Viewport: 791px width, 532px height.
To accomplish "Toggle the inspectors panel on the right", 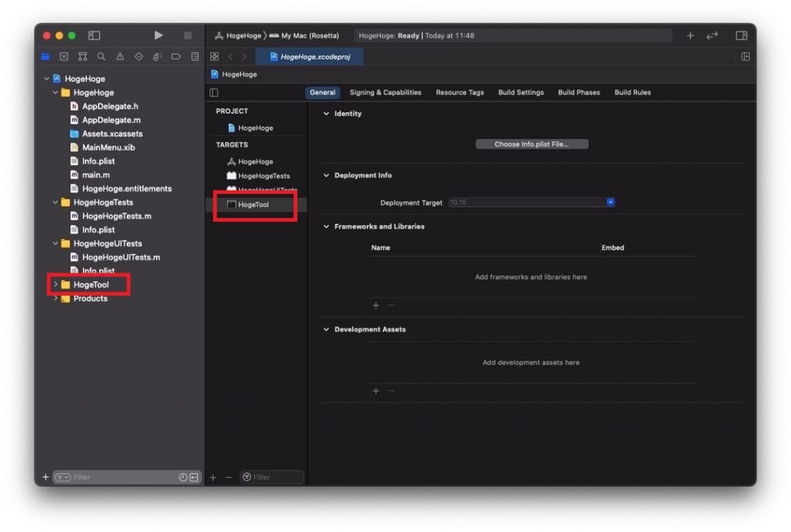I will (742, 36).
